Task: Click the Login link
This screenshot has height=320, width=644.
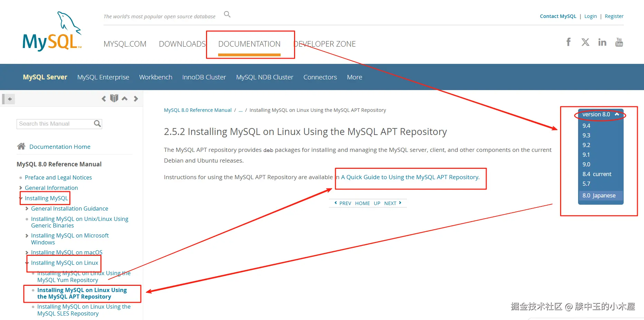Action: point(591,16)
